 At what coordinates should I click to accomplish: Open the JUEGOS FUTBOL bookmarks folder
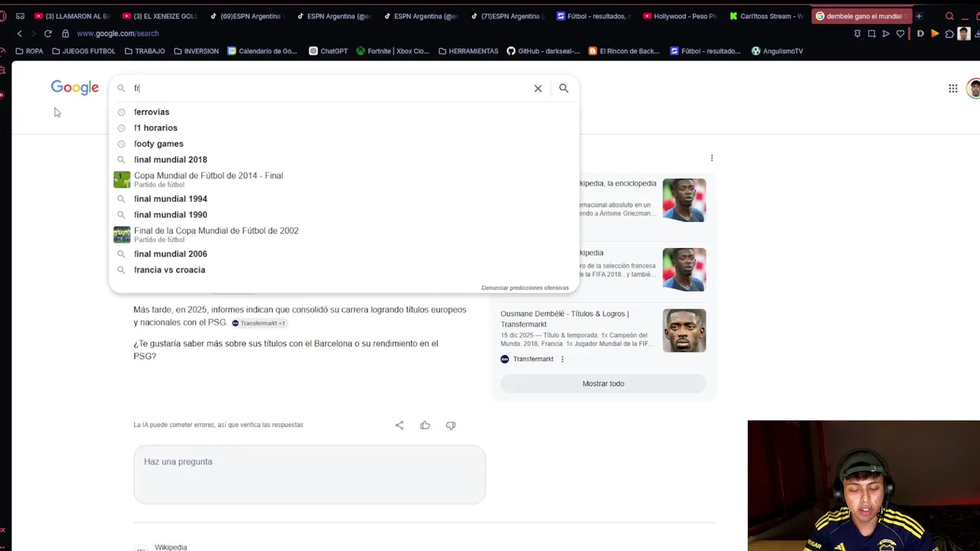point(83,51)
